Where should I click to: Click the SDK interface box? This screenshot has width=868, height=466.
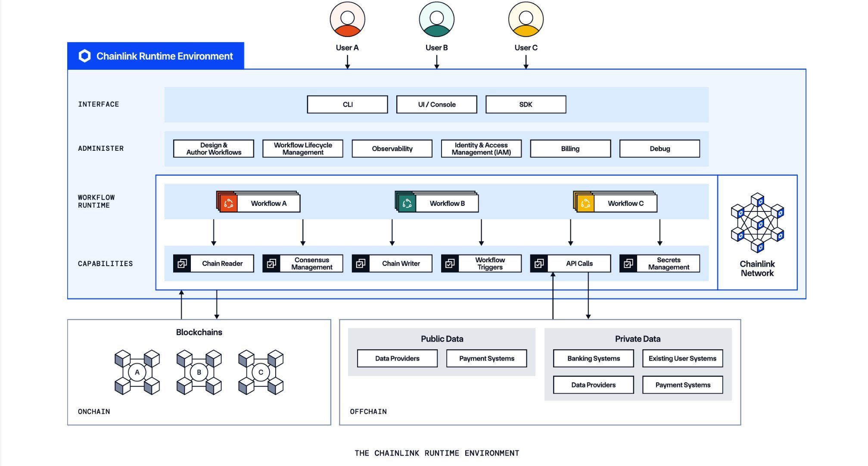(x=526, y=105)
